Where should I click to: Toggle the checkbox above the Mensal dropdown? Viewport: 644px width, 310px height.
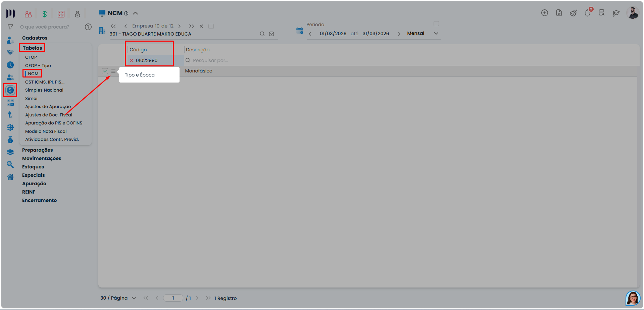[436, 24]
